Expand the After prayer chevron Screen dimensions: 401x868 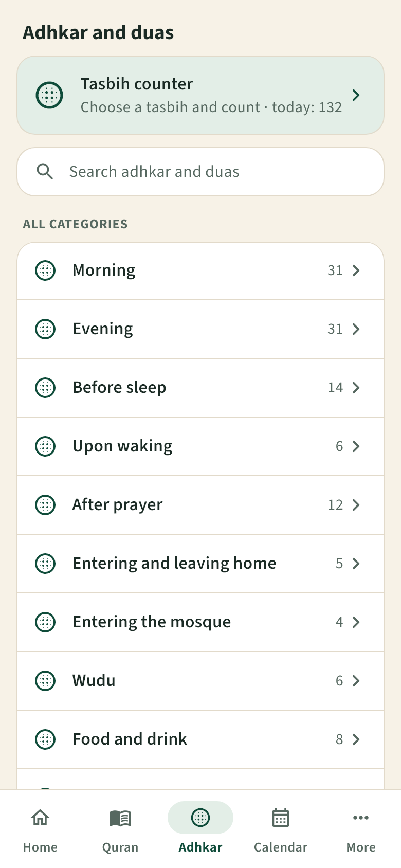point(356,505)
